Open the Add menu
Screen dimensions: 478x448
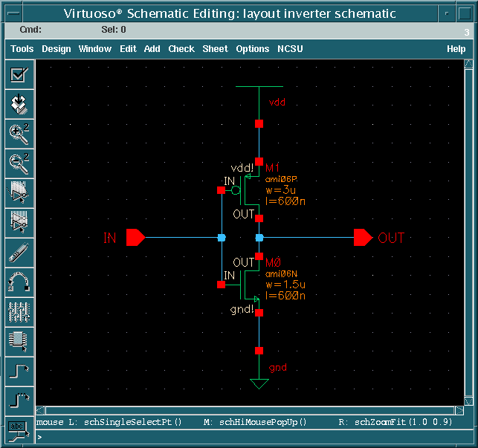pos(152,49)
